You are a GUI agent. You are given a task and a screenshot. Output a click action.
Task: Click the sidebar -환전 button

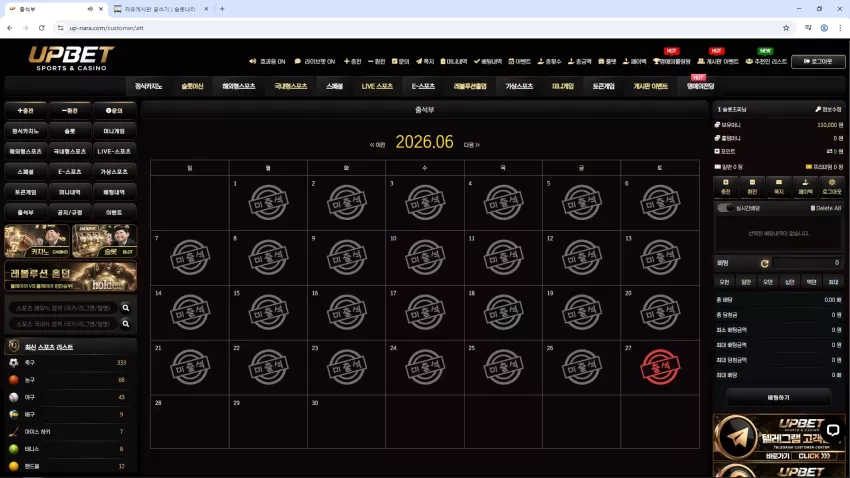[70, 111]
